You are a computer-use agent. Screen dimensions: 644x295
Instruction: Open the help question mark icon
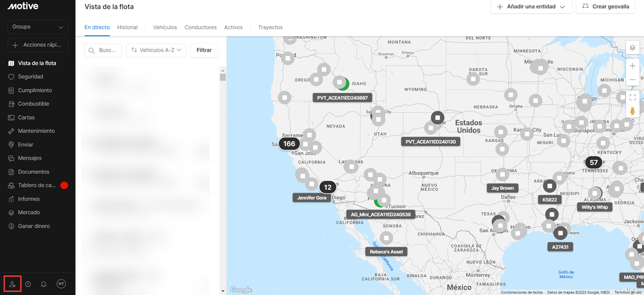(x=28, y=284)
